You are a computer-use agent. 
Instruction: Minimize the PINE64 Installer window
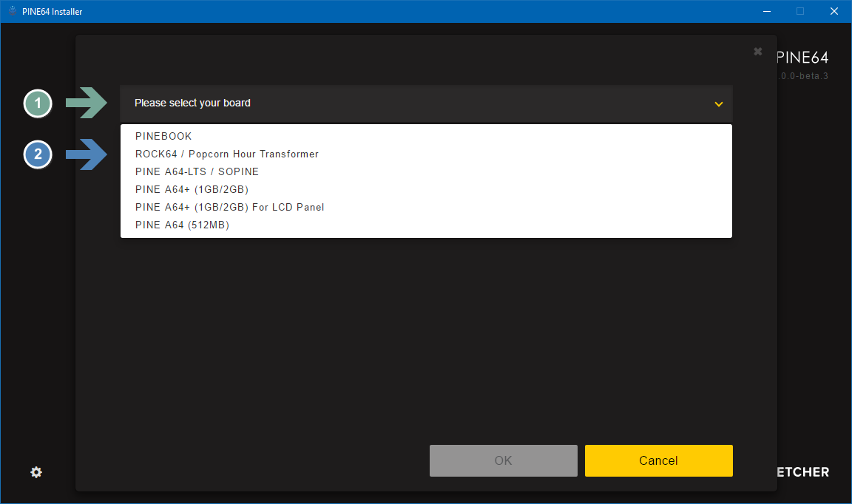click(765, 11)
